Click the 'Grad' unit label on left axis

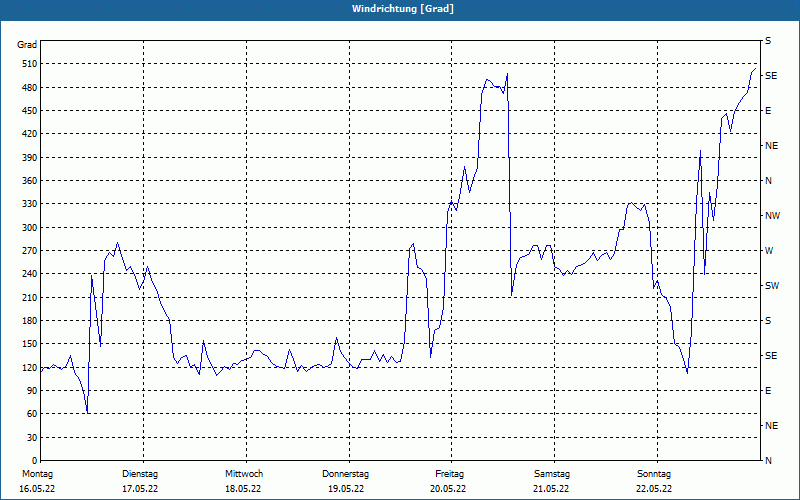[x=27, y=45]
